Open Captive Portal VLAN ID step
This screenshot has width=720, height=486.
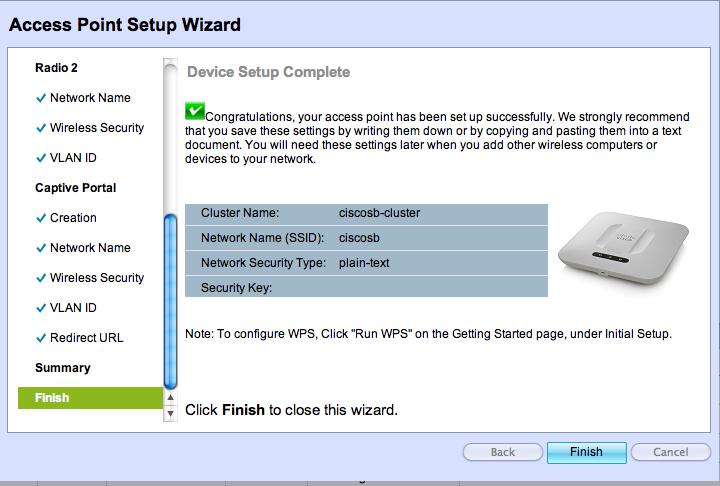[73, 308]
